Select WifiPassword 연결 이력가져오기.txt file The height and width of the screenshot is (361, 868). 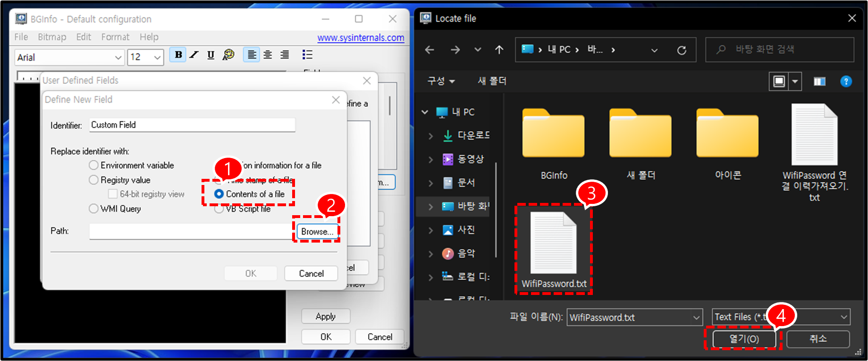pyautogui.click(x=814, y=153)
